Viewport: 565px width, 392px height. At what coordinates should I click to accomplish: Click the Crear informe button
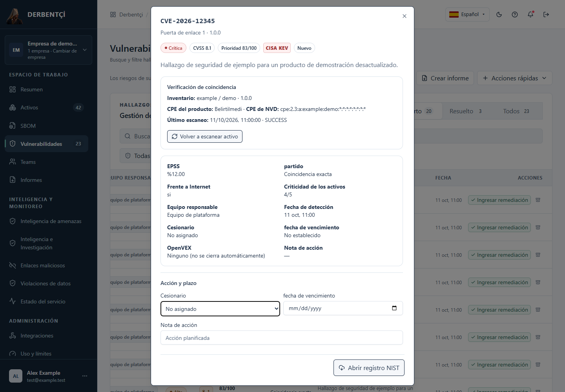pos(445,78)
